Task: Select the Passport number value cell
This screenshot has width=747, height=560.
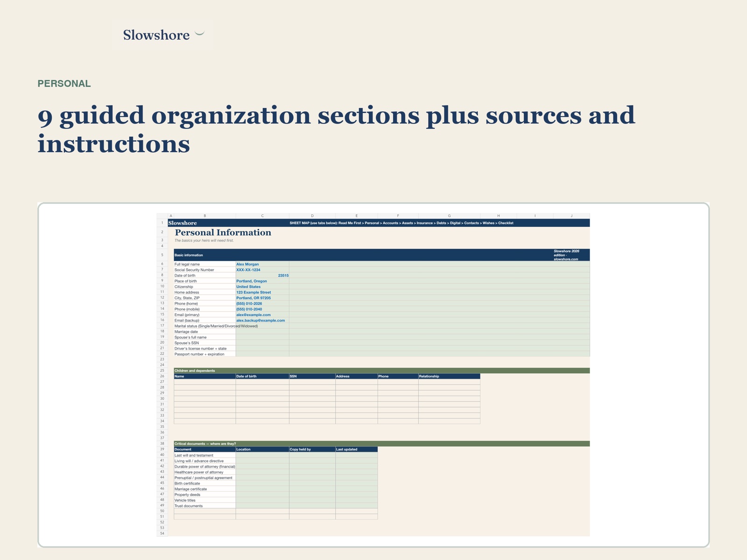Action: pos(262,354)
